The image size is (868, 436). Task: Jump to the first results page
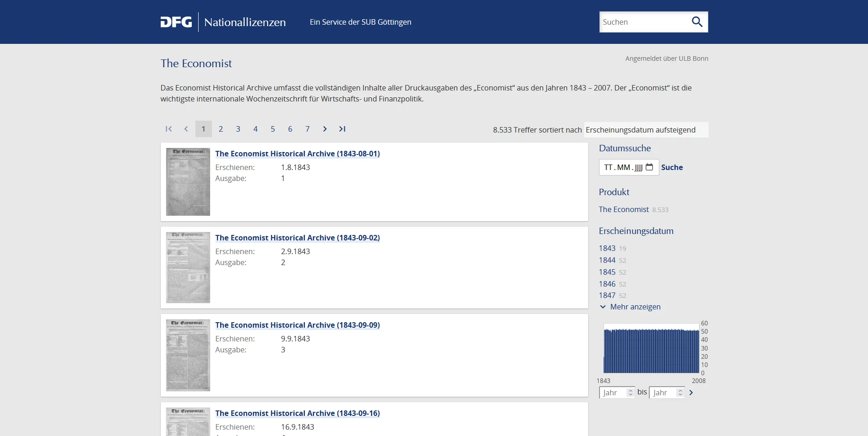tap(168, 129)
